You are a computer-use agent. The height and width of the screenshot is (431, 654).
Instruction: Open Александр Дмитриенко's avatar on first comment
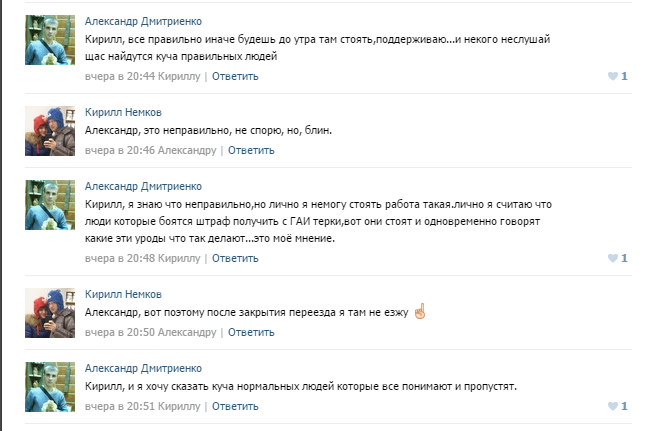tap(50, 40)
